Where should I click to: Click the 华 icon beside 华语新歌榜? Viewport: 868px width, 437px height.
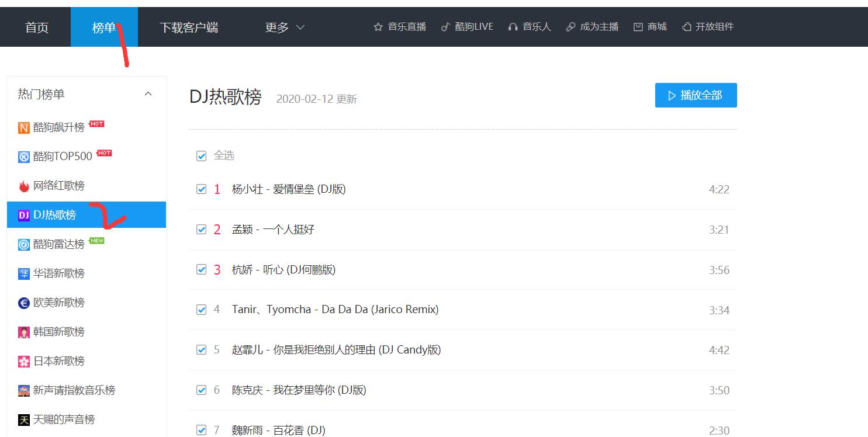pos(24,274)
